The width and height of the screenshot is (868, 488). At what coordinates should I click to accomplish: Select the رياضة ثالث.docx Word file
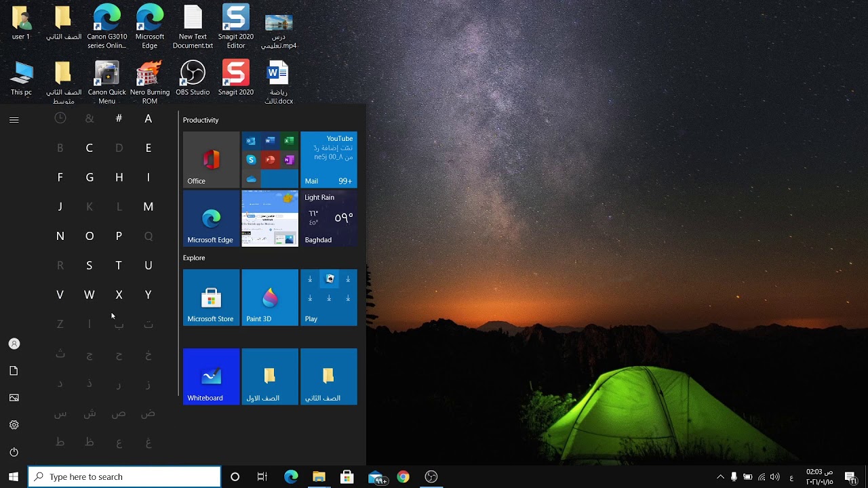click(279, 83)
